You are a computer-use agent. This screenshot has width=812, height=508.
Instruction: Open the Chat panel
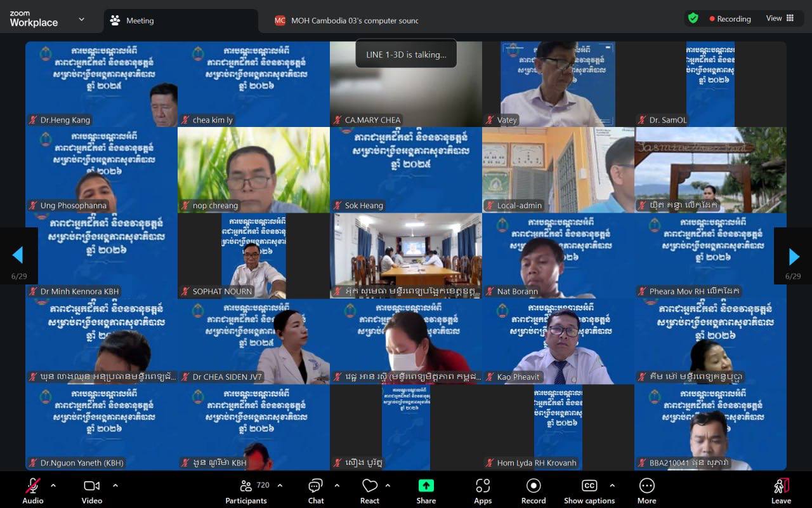tap(315, 486)
